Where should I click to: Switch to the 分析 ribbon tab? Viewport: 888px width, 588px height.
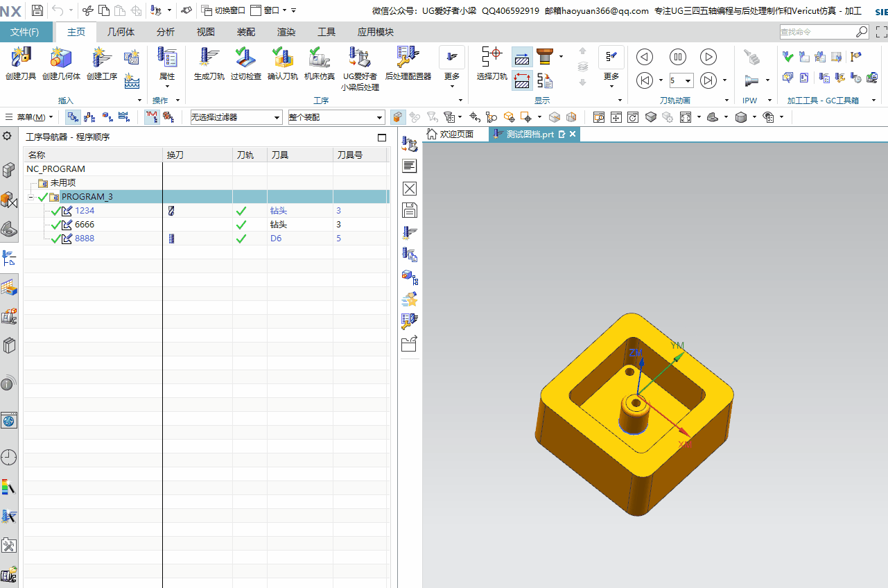(x=166, y=32)
